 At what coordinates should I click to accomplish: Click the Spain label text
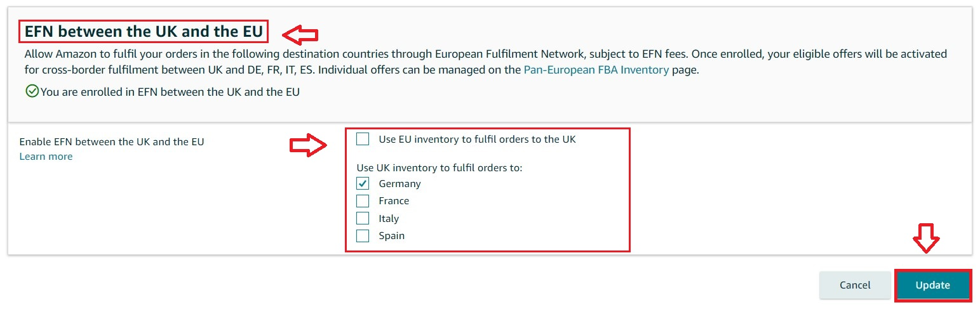[x=391, y=236]
